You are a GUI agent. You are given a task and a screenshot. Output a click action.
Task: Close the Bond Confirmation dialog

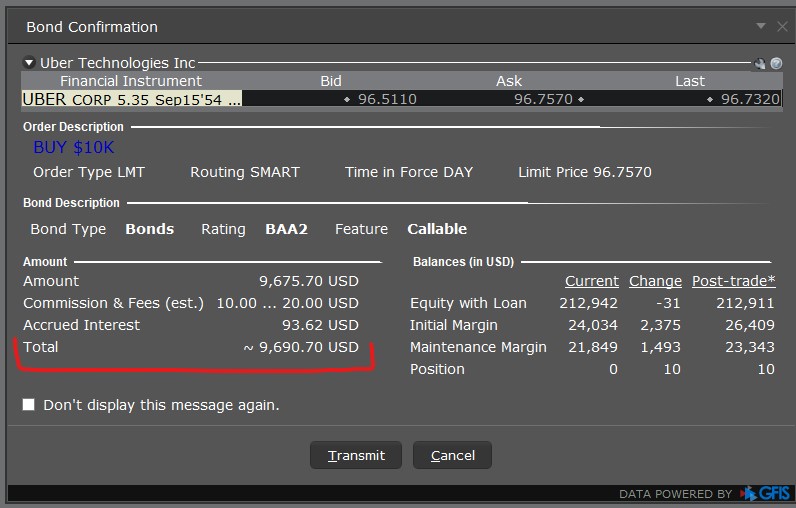(x=782, y=26)
